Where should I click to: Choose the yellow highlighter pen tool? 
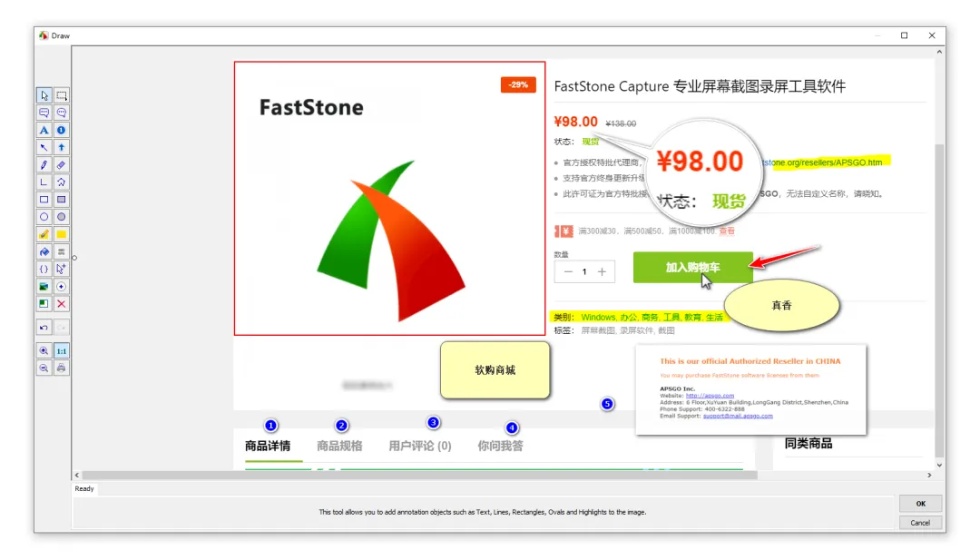point(44,234)
